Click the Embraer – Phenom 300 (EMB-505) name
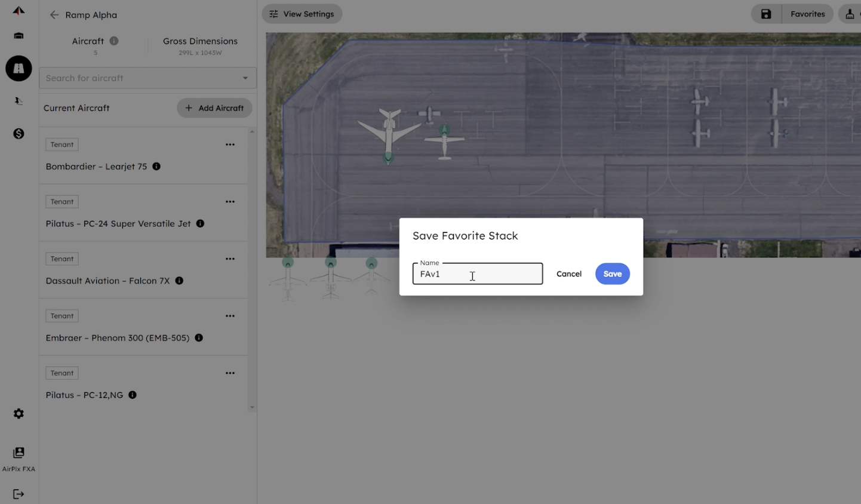 click(x=118, y=338)
